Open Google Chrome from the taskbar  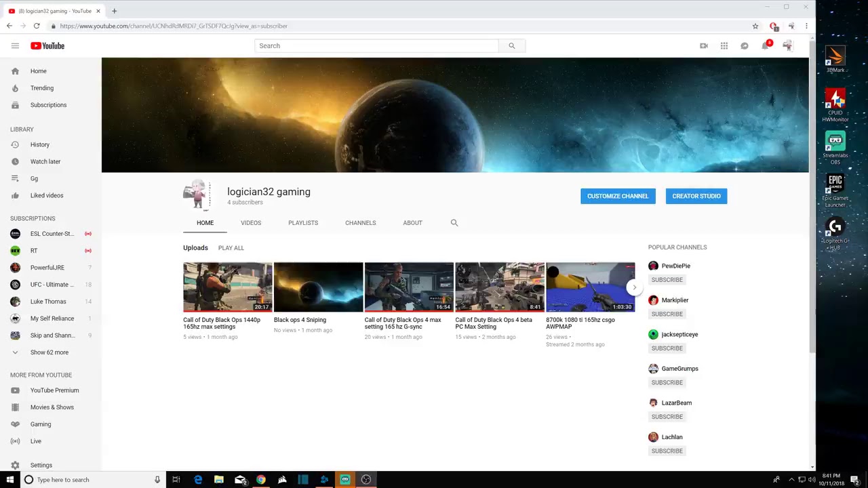261,480
